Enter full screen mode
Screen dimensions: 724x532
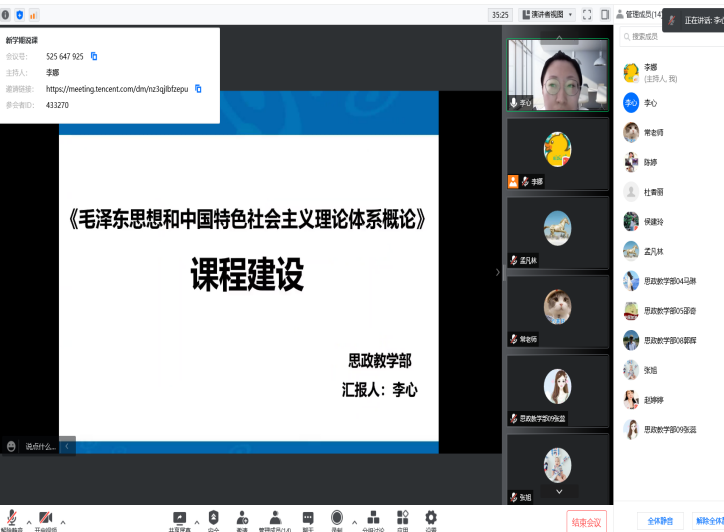coord(587,15)
